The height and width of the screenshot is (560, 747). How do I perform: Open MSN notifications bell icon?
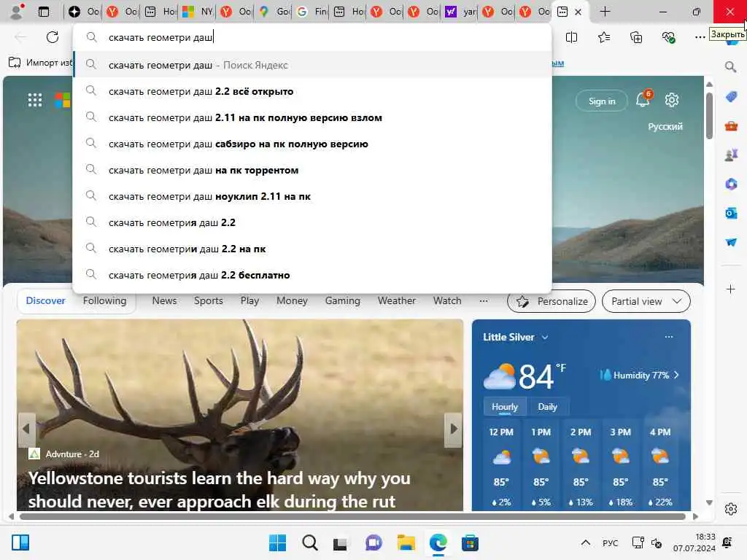click(643, 99)
